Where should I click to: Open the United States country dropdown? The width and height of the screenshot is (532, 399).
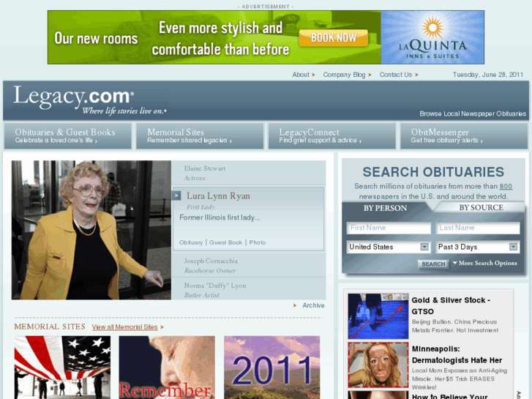pos(389,247)
